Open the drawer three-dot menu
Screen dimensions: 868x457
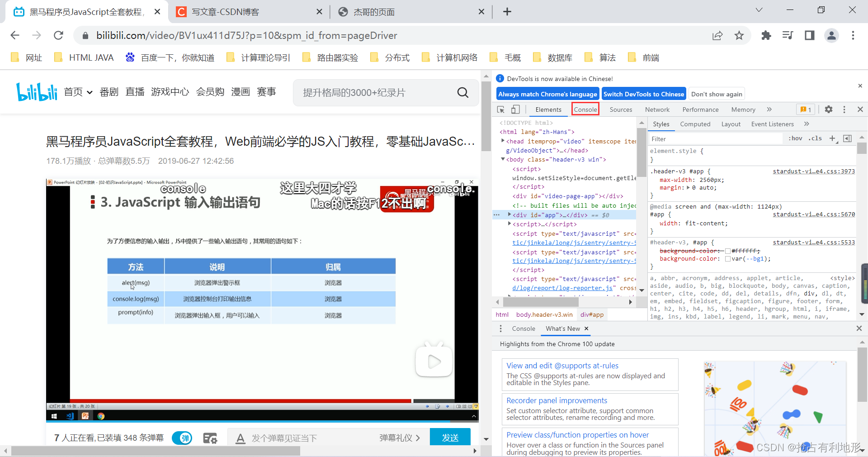coord(500,328)
